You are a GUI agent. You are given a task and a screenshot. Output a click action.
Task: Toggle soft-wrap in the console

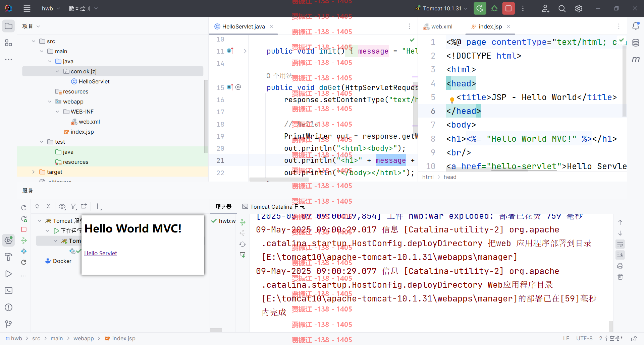click(x=620, y=244)
